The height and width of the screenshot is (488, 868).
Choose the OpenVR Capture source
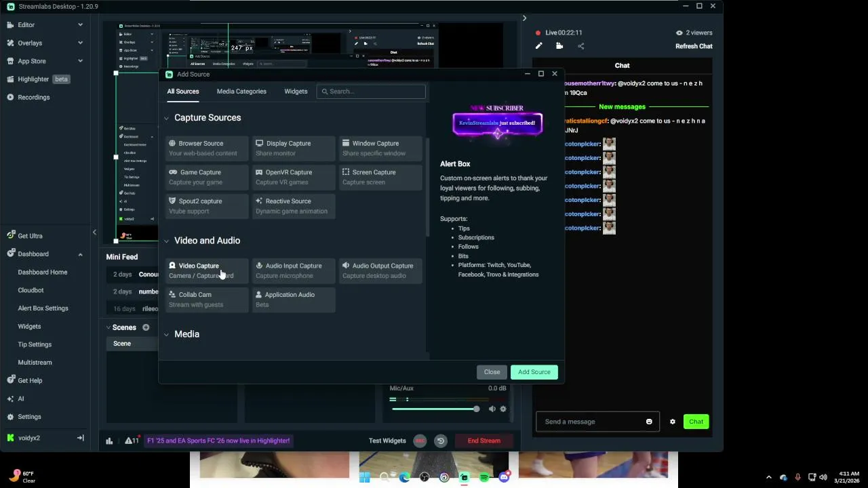tap(294, 177)
